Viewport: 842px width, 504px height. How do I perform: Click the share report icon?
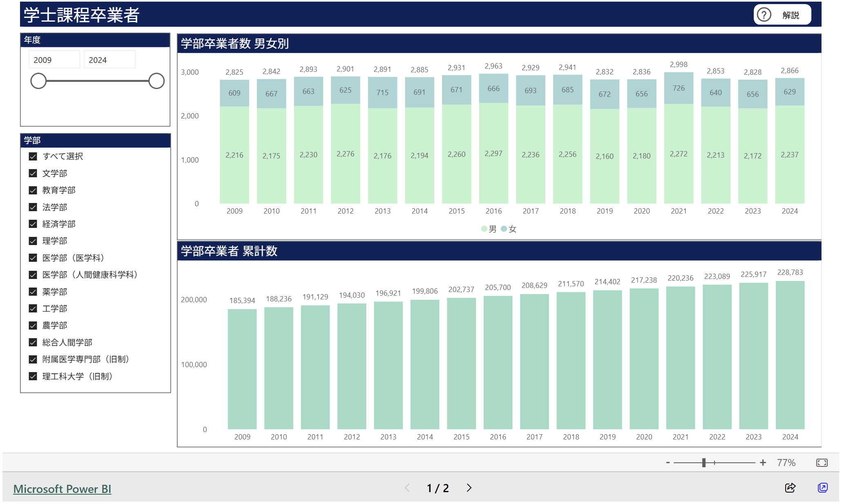pyautogui.click(x=790, y=488)
